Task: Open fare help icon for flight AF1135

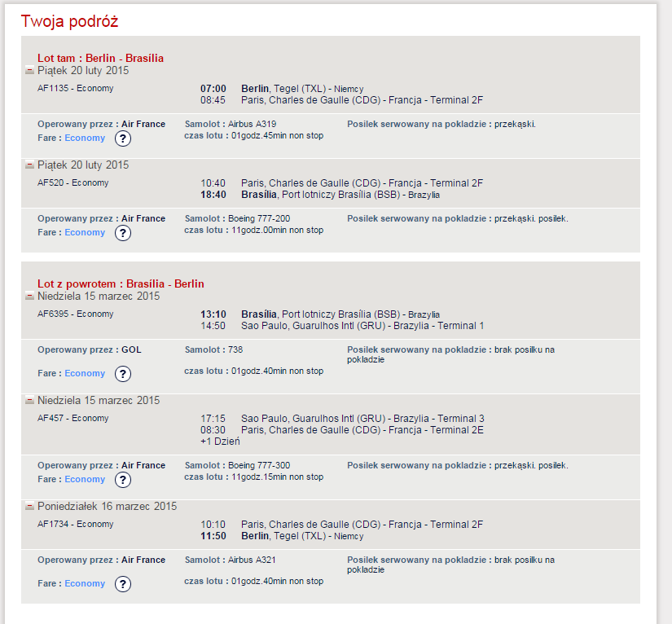Action: (122, 138)
